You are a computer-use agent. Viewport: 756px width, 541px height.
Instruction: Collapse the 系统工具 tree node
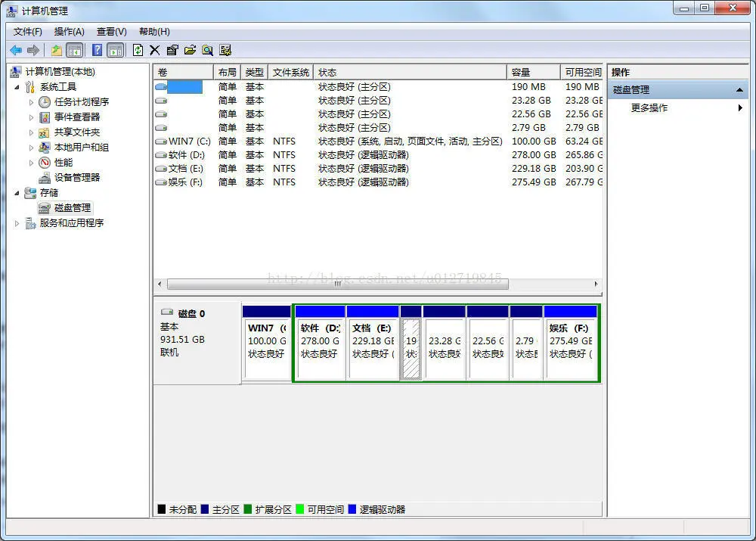pyautogui.click(x=17, y=87)
